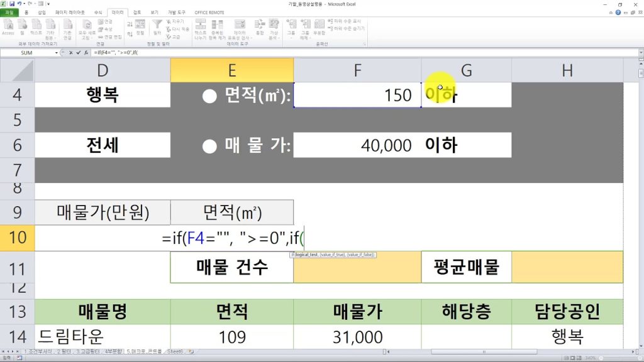The height and width of the screenshot is (362, 644).
Task: Cancel formula entry with X button
Action: coord(69,53)
